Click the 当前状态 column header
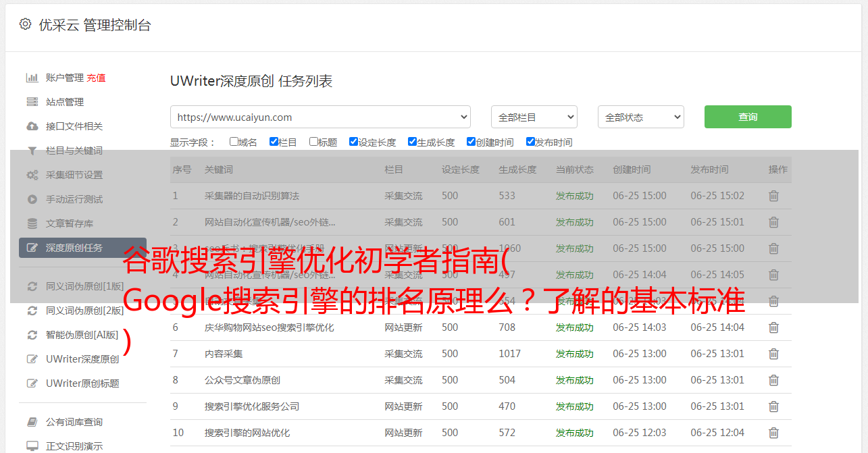Image resolution: width=868 pixels, height=453 pixels. pos(575,169)
